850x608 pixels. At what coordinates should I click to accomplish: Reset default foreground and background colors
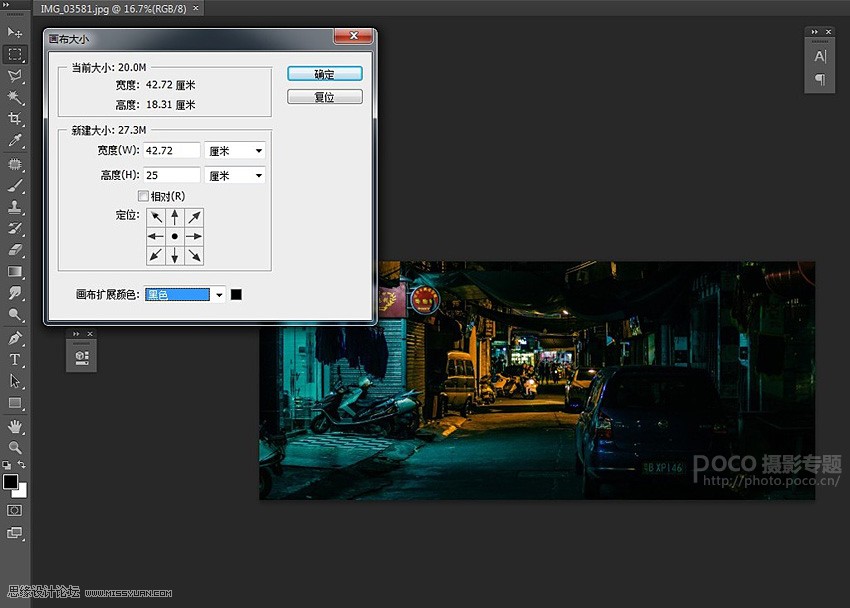6,465
